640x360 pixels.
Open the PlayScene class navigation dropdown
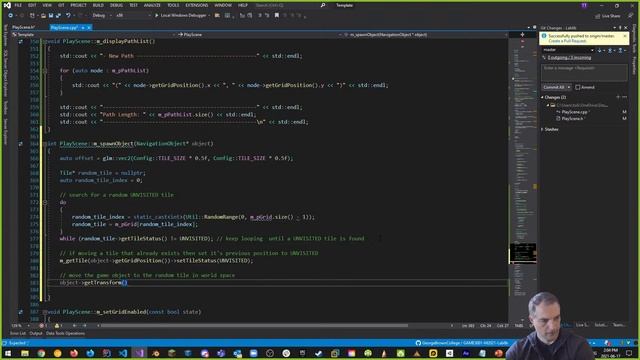pyautogui.click(x=259, y=35)
